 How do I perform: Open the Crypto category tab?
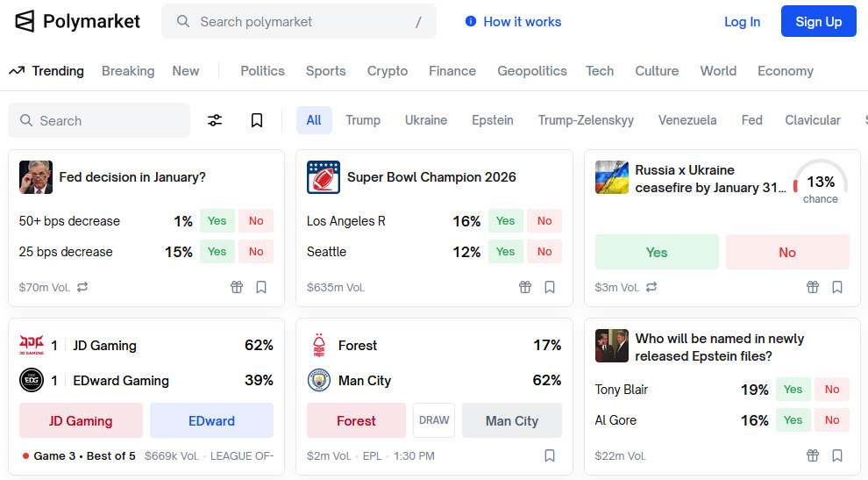coord(388,71)
